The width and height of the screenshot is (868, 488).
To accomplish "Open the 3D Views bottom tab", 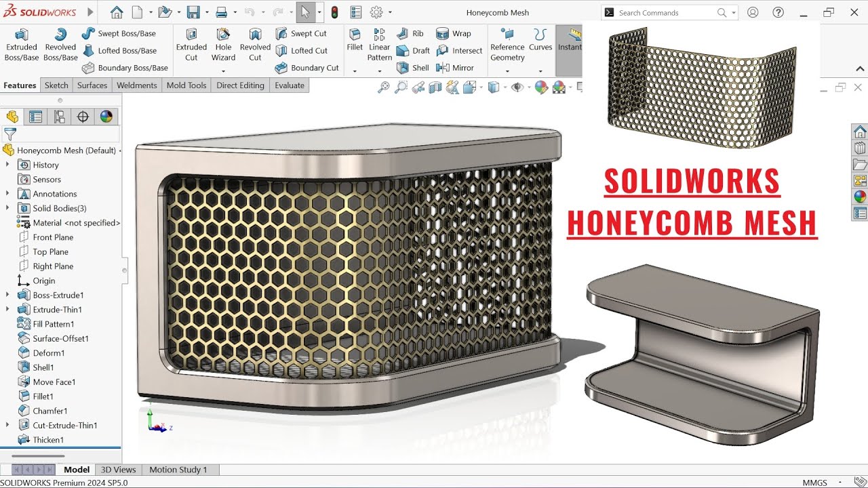I will tap(119, 470).
